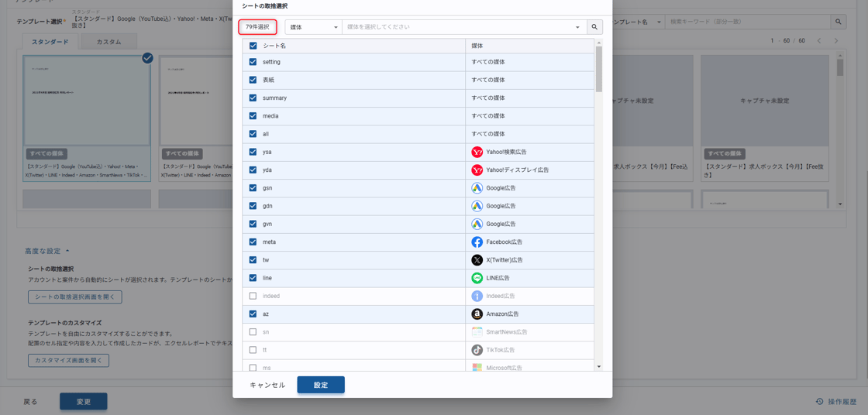Click the Google Ads icon in gsn row

click(x=477, y=188)
